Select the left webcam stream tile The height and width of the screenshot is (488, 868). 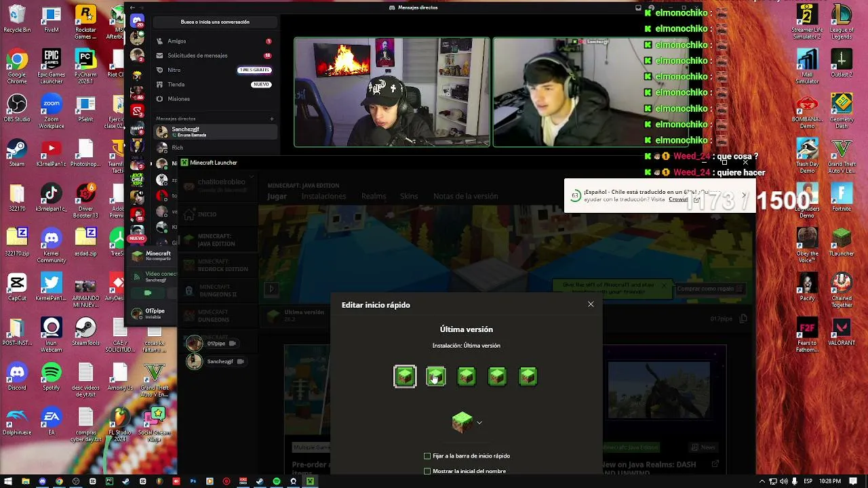pos(391,92)
